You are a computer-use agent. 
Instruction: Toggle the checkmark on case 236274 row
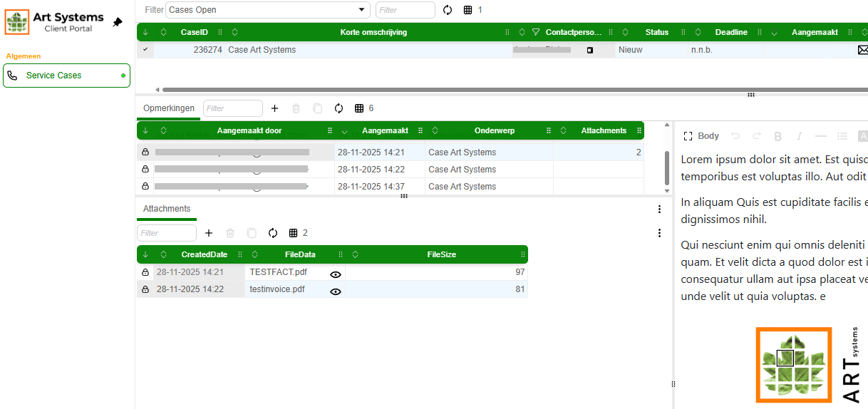(x=145, y=50)
